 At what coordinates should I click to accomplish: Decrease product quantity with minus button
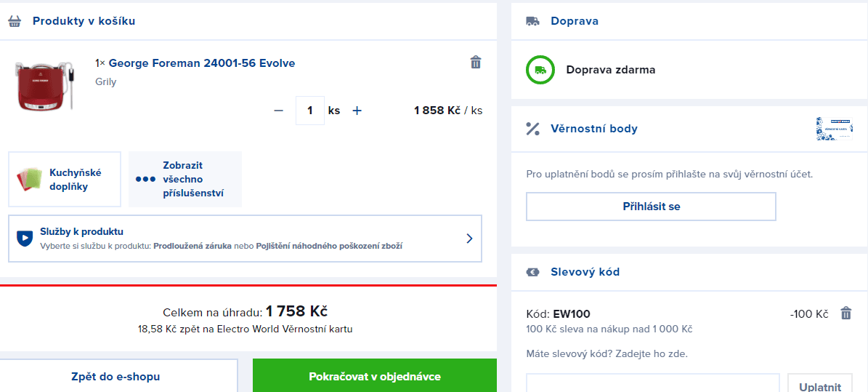click(278, 111)
